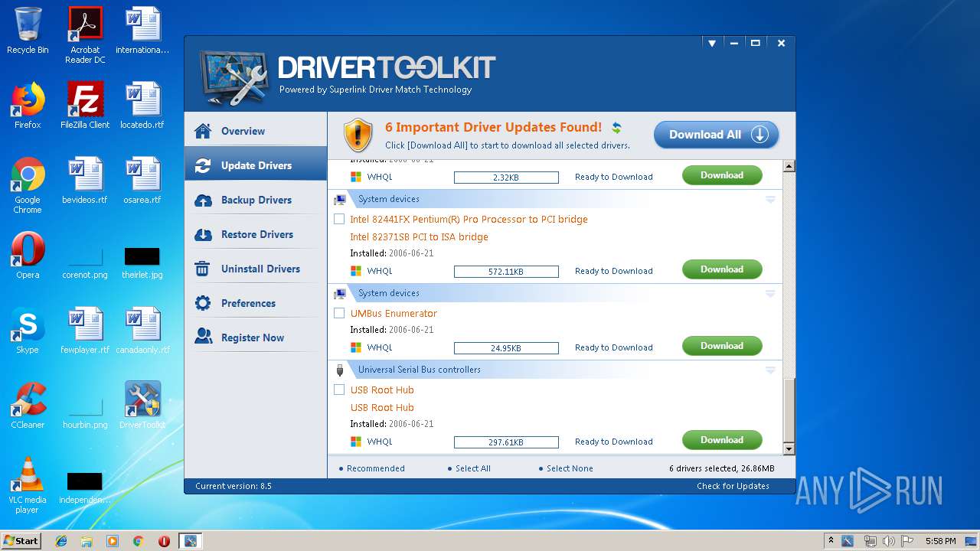Switch to the Update Drivers tab
This screenshot has width=980, height=551.
[256, 165]
